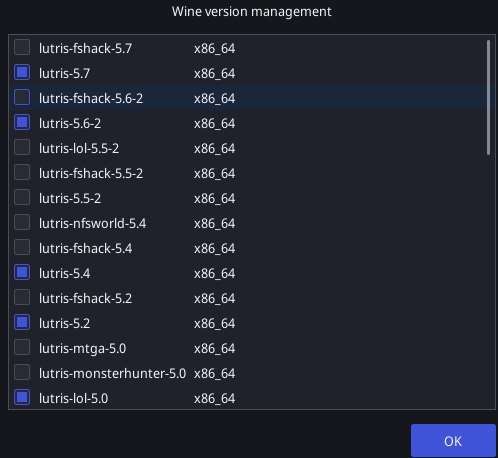This screenshot has width=498, height=458.
Task: Uninstall lutris-5.6-2 via its checkbox
Action: (22, 122)
